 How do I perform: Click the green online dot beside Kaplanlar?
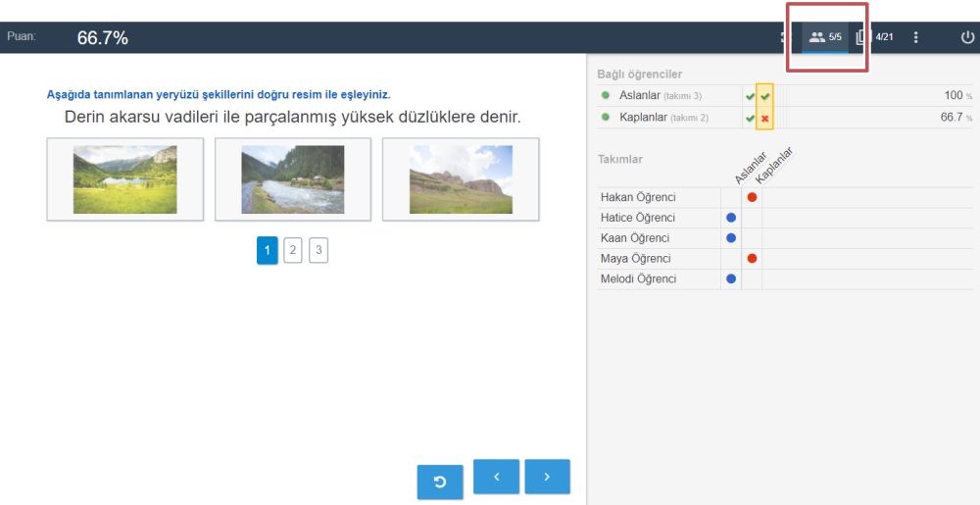605,118
